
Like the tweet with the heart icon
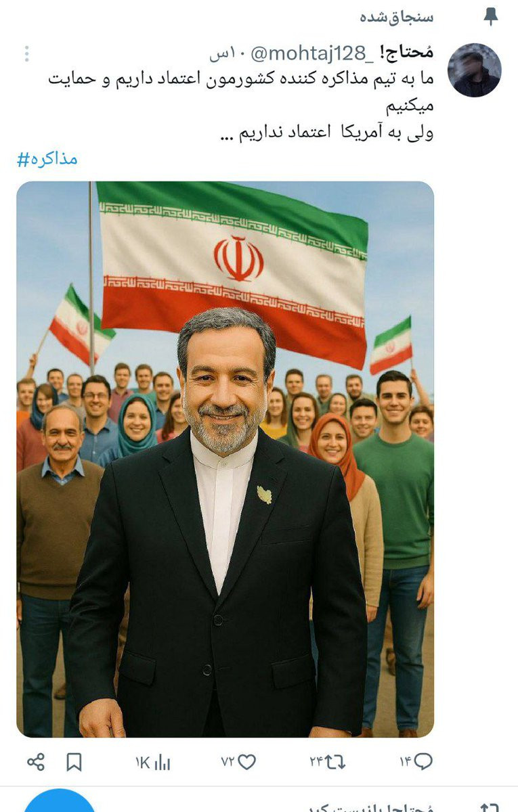click(247, 762)
